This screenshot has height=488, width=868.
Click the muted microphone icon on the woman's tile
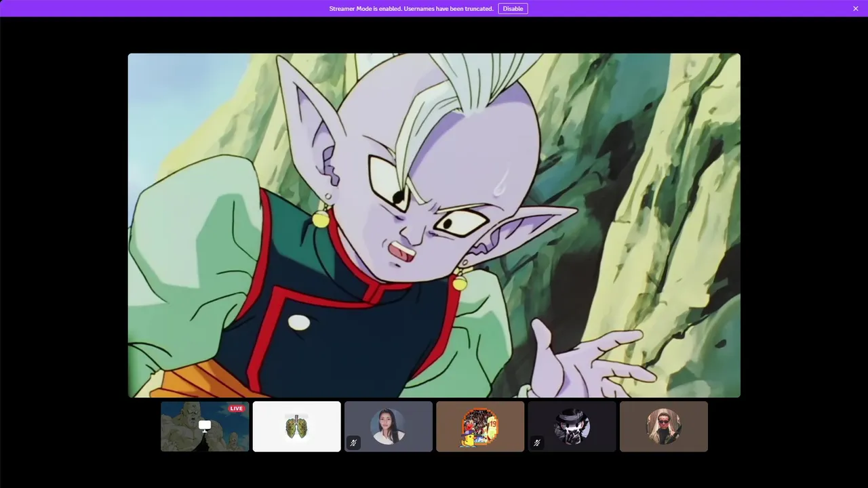353,443
